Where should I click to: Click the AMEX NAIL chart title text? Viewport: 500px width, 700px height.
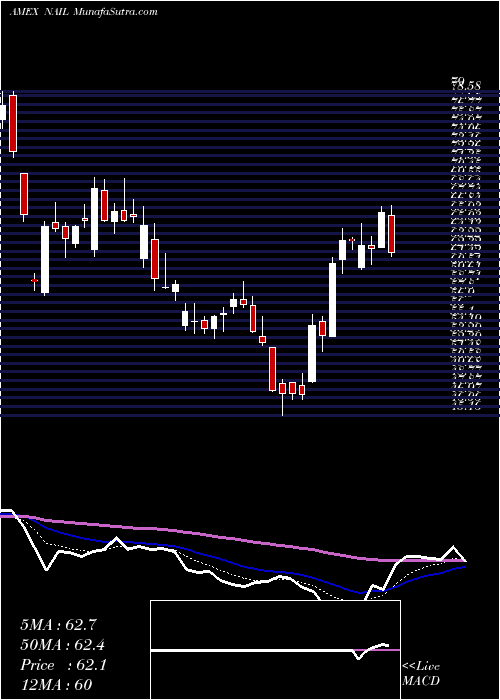coord(83,12)
